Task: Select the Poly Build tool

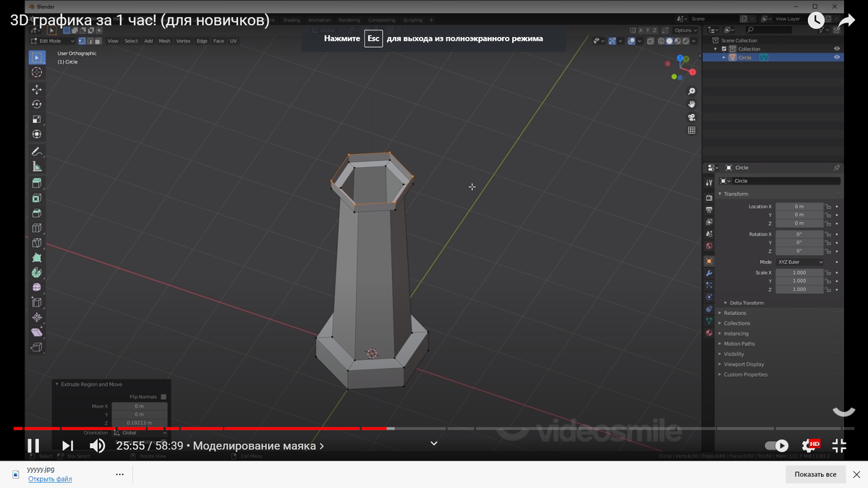Action: tap(37, 258)
